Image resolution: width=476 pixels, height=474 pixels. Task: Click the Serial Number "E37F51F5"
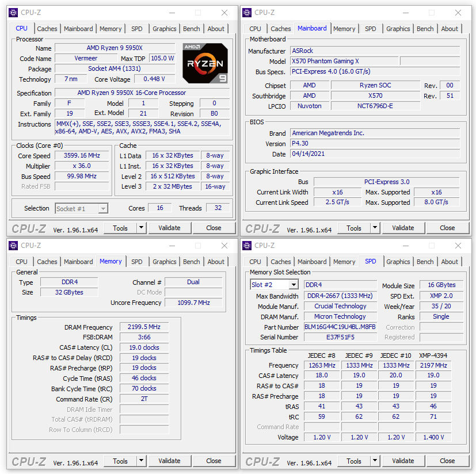click(340, 337)
